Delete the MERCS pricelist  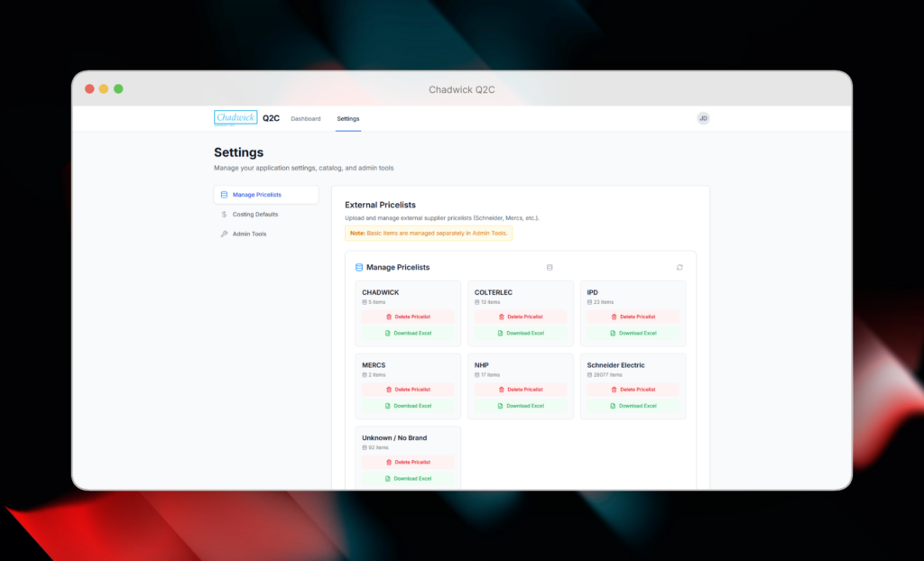click(x=408, y=390)
